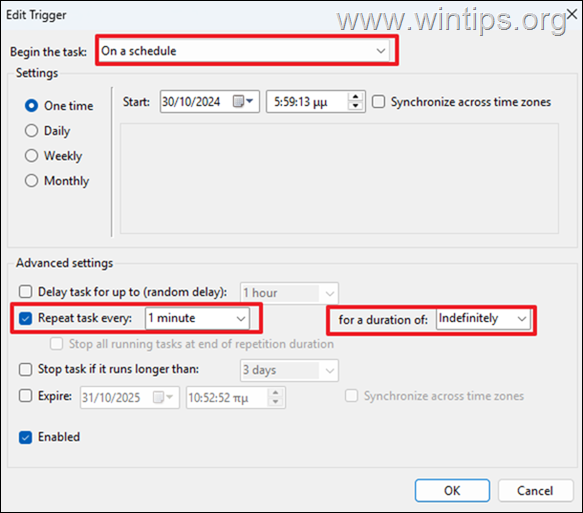Select the One time radio button

pos(31,106)
